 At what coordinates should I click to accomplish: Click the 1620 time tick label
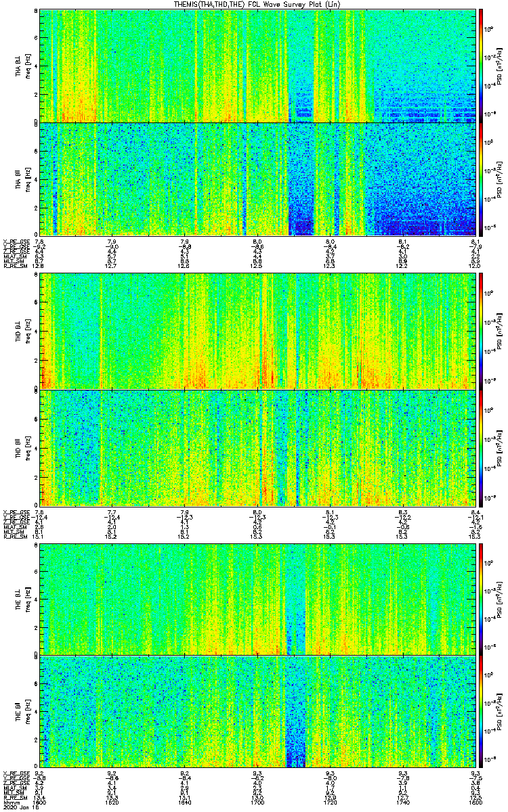[112, 802]
